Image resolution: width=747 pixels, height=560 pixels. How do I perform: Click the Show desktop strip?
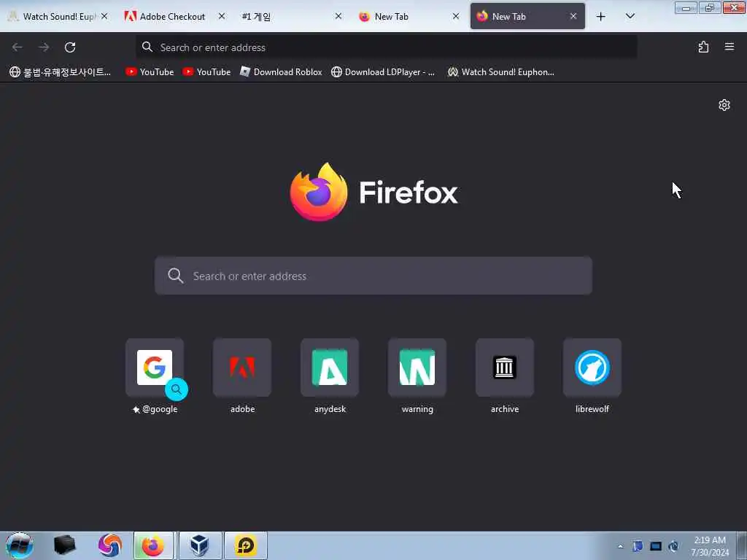click(x=742, y=545)
